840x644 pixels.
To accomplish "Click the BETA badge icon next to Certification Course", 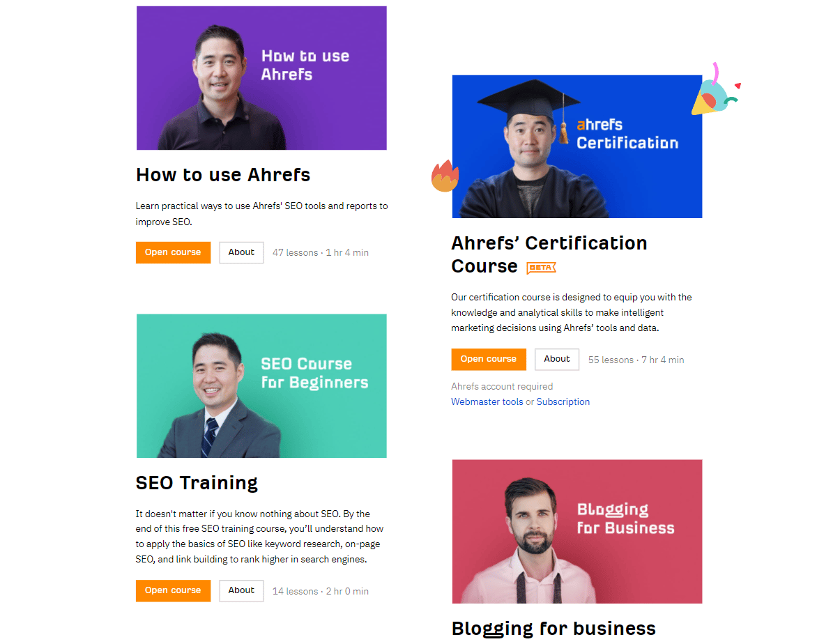I will click(541, 268).
